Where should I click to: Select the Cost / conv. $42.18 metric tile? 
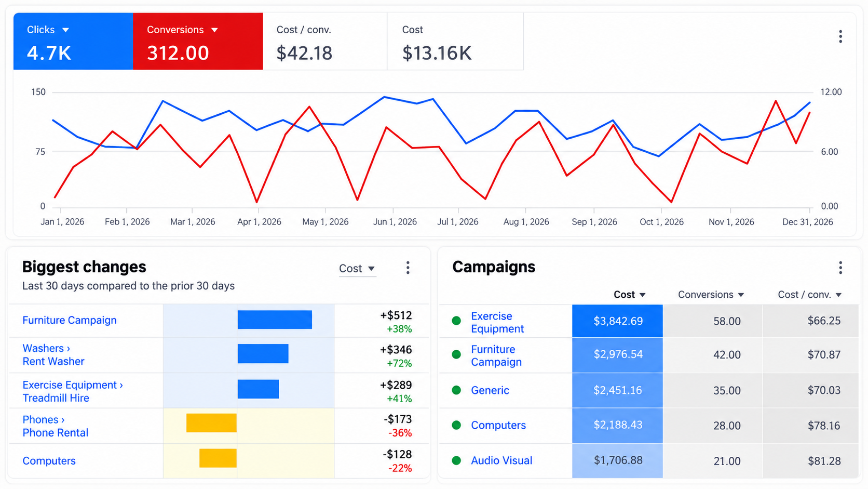pos(325,42)
